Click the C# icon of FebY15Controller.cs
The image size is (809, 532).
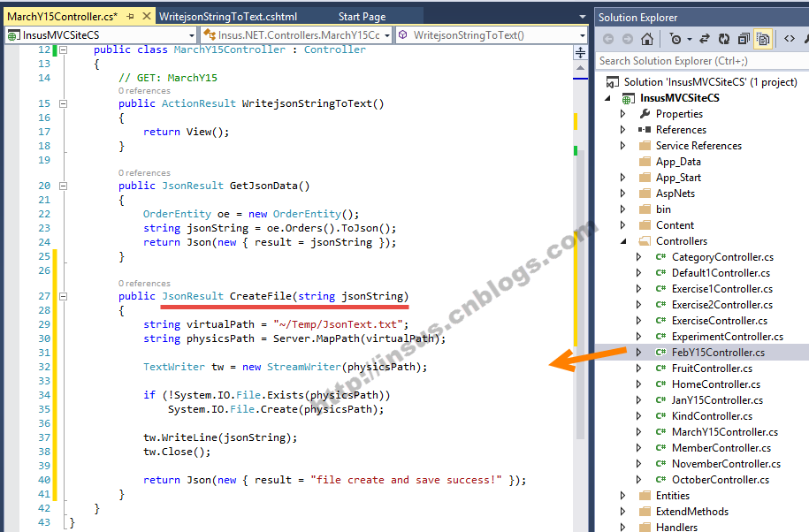coord(660,353)
